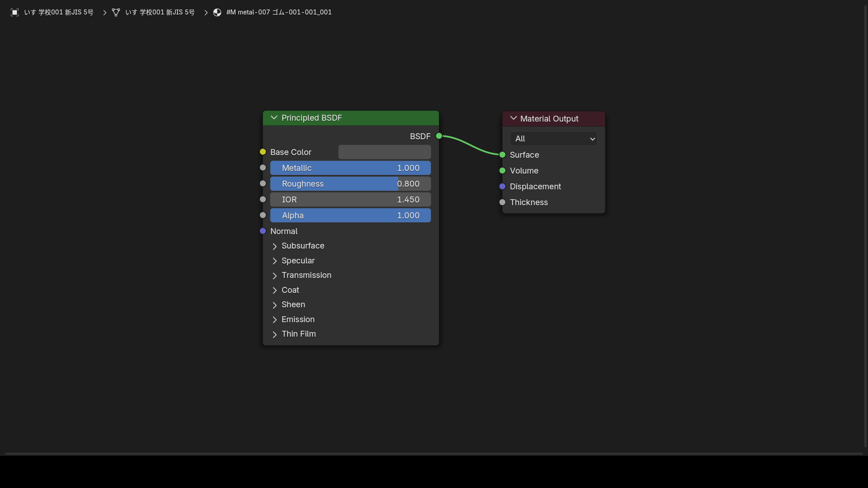
Task: Open the All target dropdown
Action: [x=553, y=139]
